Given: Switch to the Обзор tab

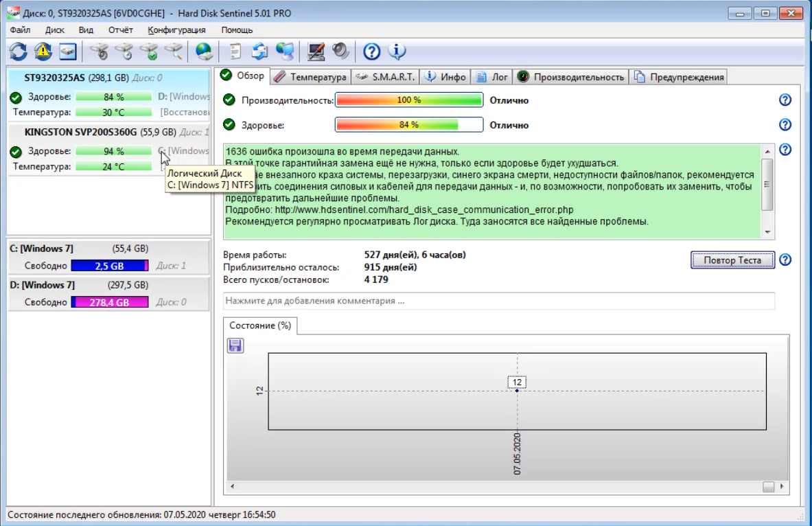Looking at the screenshot, I should (x=242, y=76).
